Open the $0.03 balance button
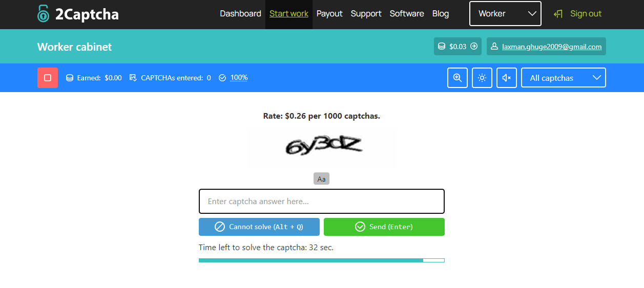644x288 pixels. click(458, 47)
